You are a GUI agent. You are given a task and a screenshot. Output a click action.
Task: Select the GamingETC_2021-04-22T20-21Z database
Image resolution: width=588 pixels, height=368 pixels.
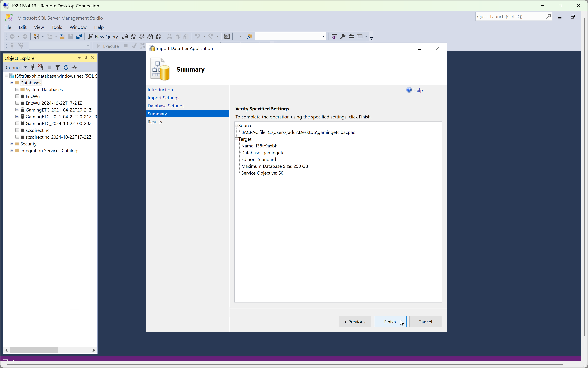59,110
